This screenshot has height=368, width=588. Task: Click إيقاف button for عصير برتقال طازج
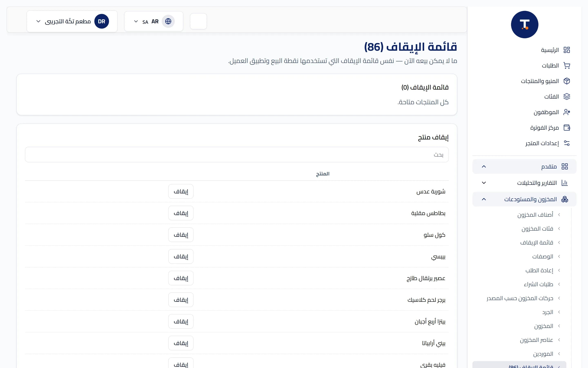[x=181, y=278]
